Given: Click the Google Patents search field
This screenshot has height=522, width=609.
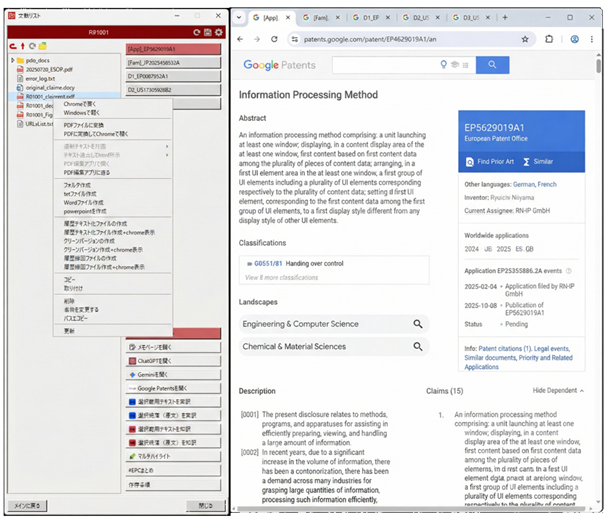Looking at the screenshot, I should click(390, 66).
